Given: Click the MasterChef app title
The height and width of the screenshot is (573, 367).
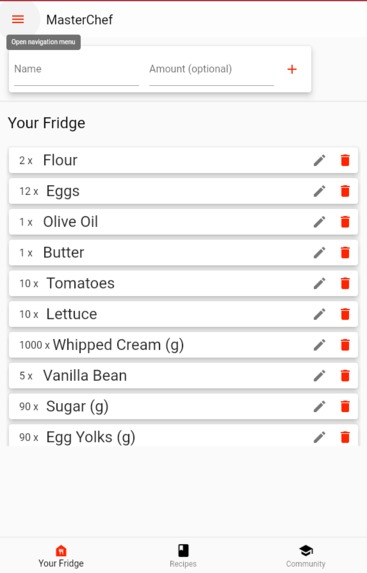Looking at the screenshot, I should click(x=79, y=19).
